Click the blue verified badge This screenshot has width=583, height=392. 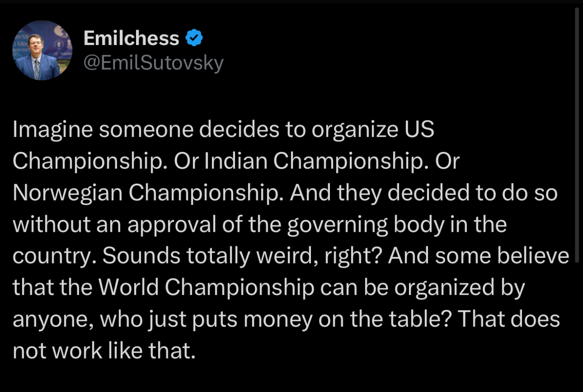click(194, 38)
